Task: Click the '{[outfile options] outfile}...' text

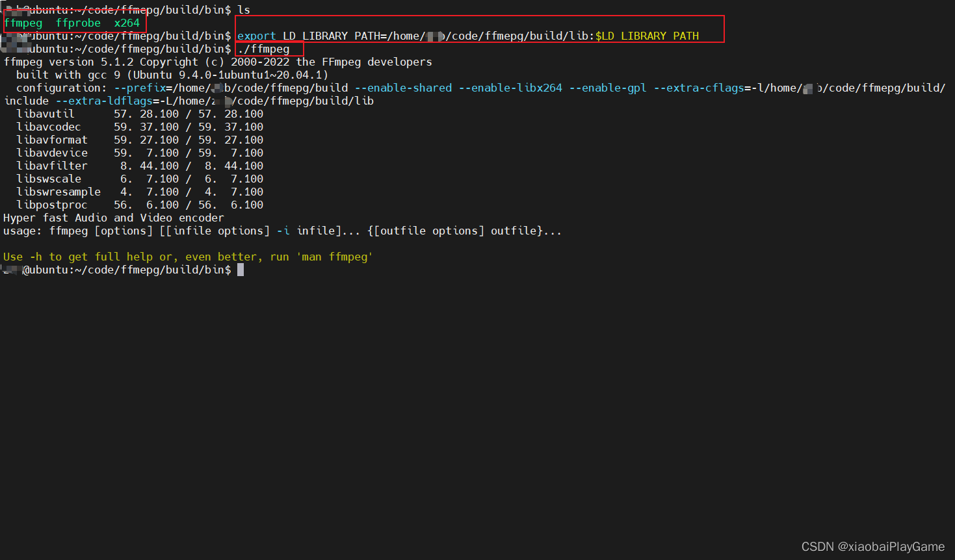Action: coord(465,231)
